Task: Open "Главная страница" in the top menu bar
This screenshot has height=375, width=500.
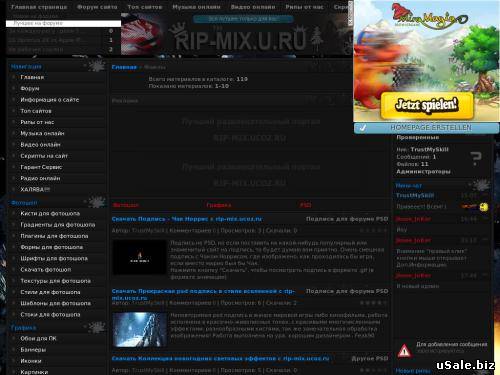Action: (39, 7)
